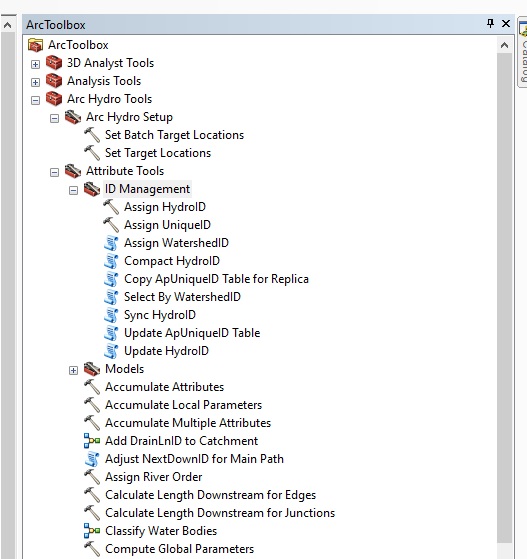527x559 pixels.
Task: Click the Assign UniqueID hammer icon
Action: (111, 225)
